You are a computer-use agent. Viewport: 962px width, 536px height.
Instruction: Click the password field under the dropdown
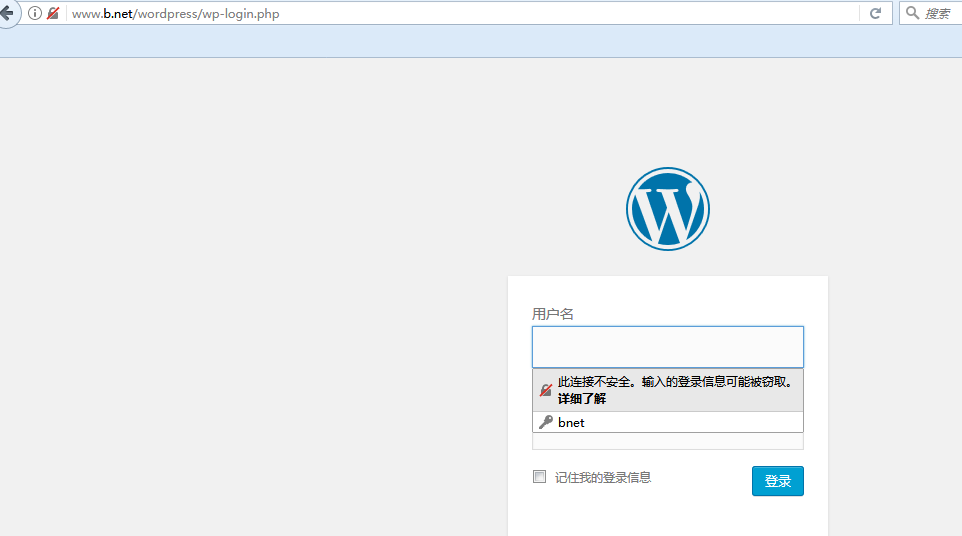coord(668,441)
